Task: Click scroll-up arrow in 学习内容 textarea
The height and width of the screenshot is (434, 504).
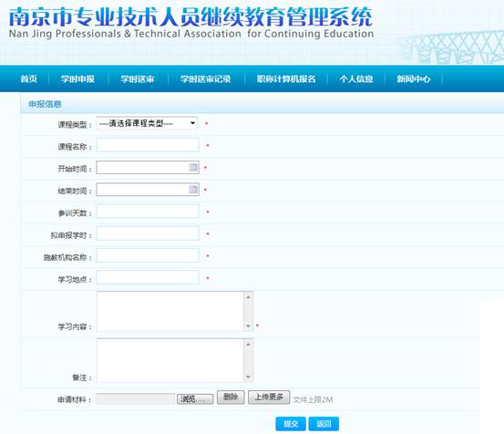Action: [x=248, y=297]
